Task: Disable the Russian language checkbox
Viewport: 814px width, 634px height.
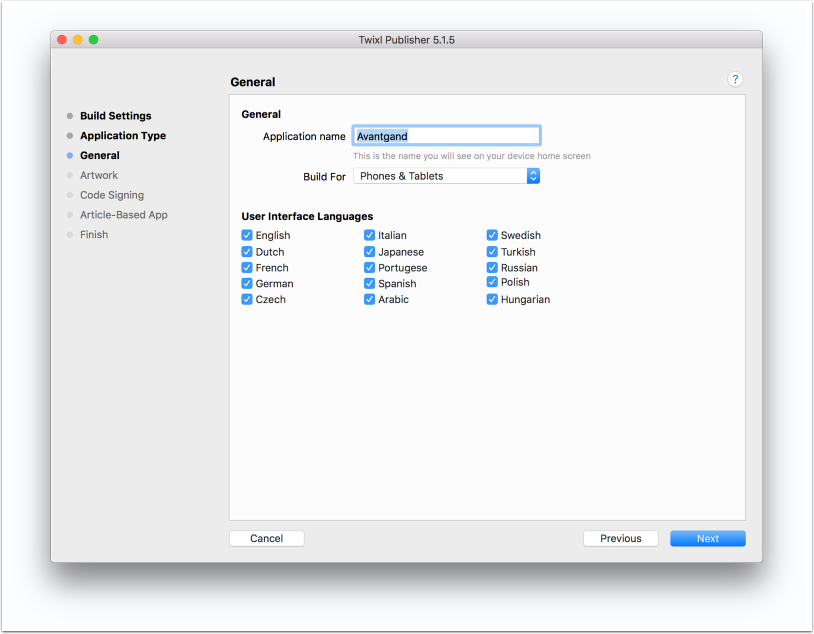Action: 492,268
